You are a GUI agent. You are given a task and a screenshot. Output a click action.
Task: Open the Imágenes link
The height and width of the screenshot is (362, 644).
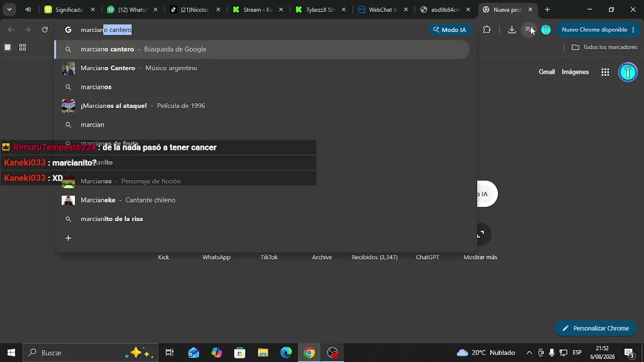click(575, 72)
